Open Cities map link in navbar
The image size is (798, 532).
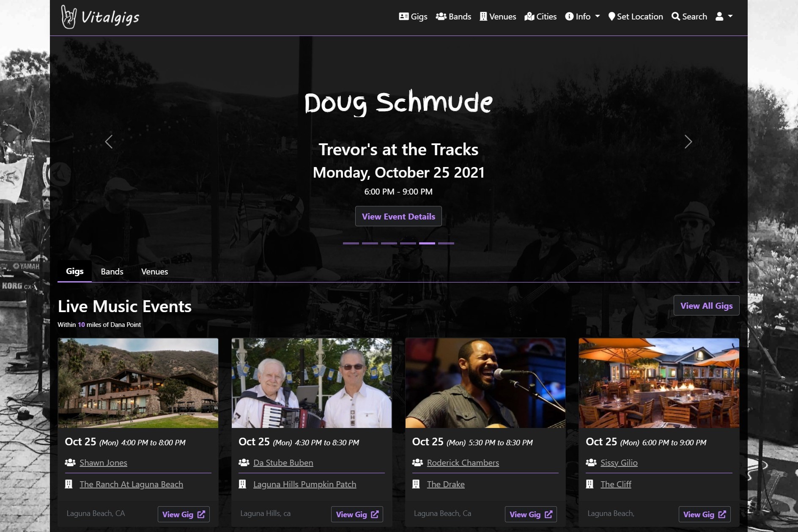[540, 16]
